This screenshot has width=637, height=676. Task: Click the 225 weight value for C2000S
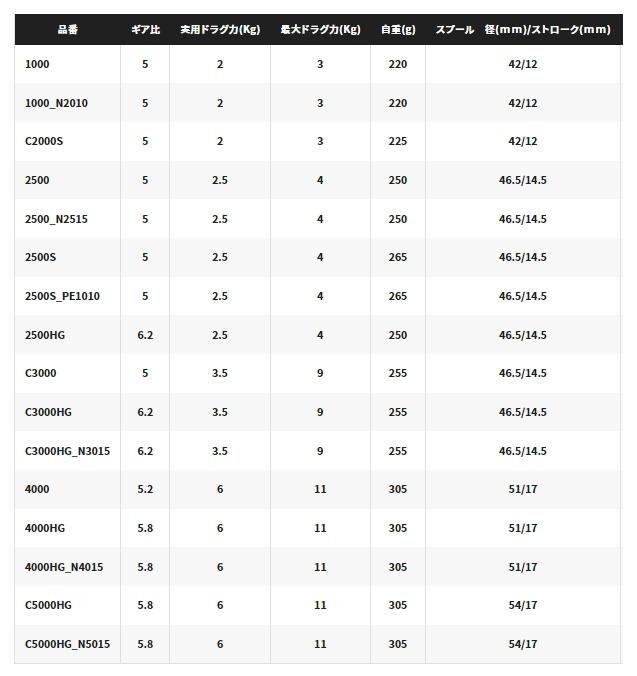[x=398, y=142]
